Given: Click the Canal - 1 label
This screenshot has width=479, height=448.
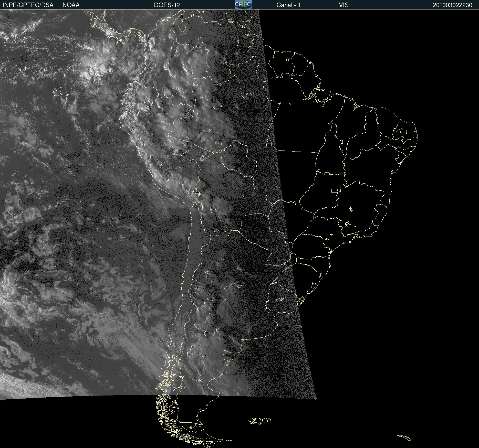Looking at the screenshot, I should [288, 5].
